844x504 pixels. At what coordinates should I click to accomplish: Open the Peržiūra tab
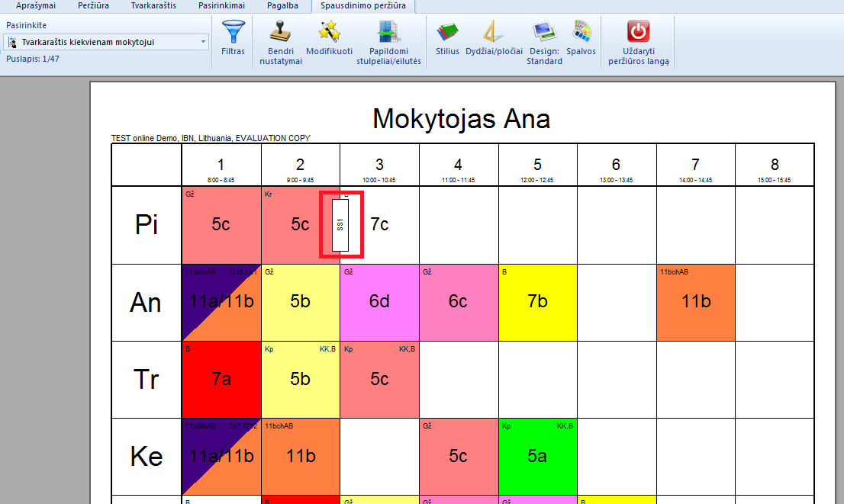[x=93, y=5]
